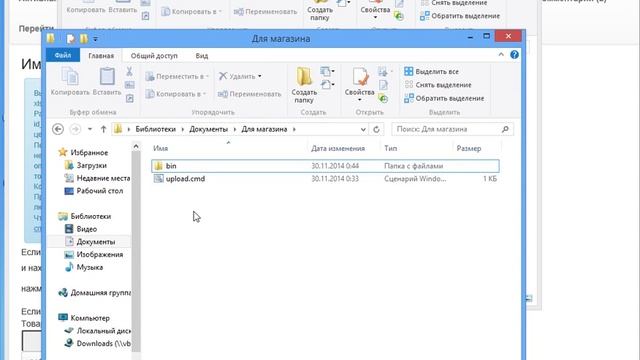Image resolution: width=640 pixels, height=360 pixels.
Task: Switch to the Файл tab
Action: [x=63, y=56]
